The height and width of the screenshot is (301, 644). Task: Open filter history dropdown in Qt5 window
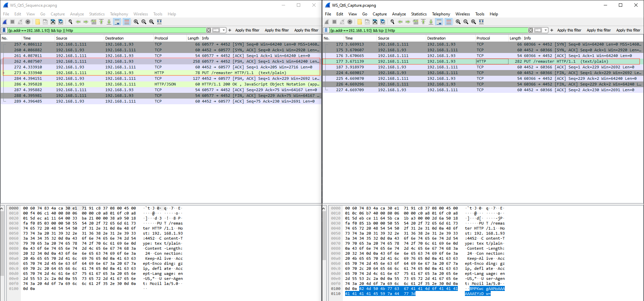pyautogui.click(x=224, y=30)
